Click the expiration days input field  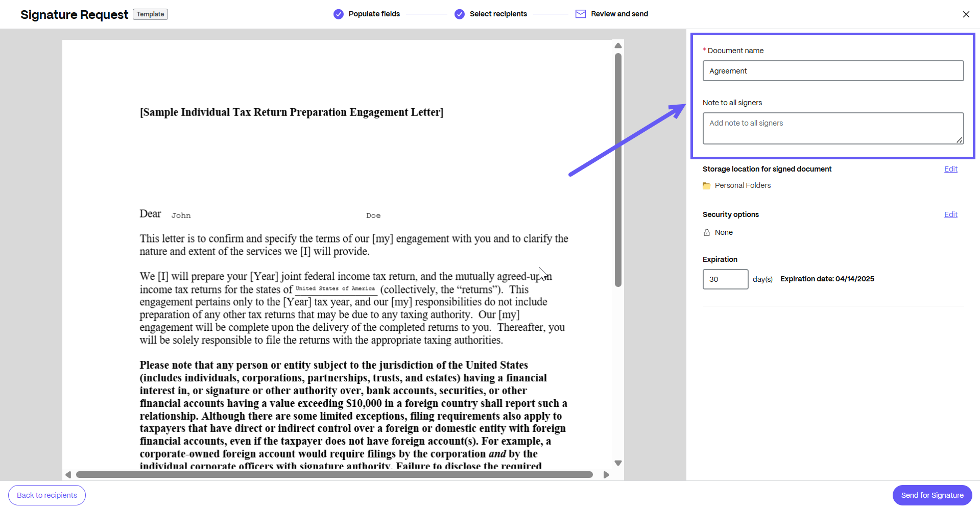725,279
